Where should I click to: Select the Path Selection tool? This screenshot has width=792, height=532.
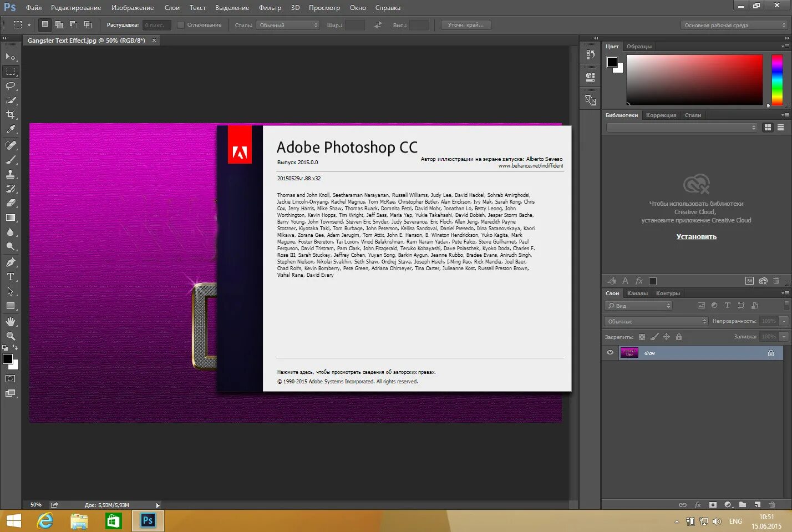[x=11, y=291]
